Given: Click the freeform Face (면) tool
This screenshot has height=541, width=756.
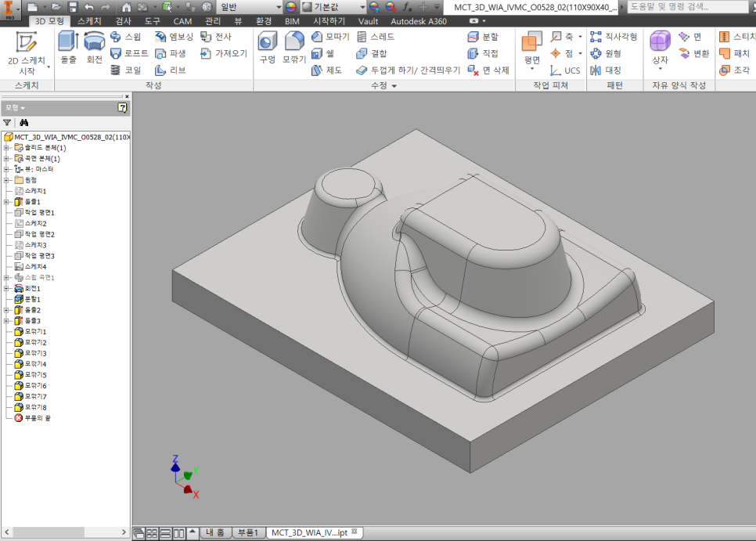Looking at the screenshot, I should [x=690, y=37].
